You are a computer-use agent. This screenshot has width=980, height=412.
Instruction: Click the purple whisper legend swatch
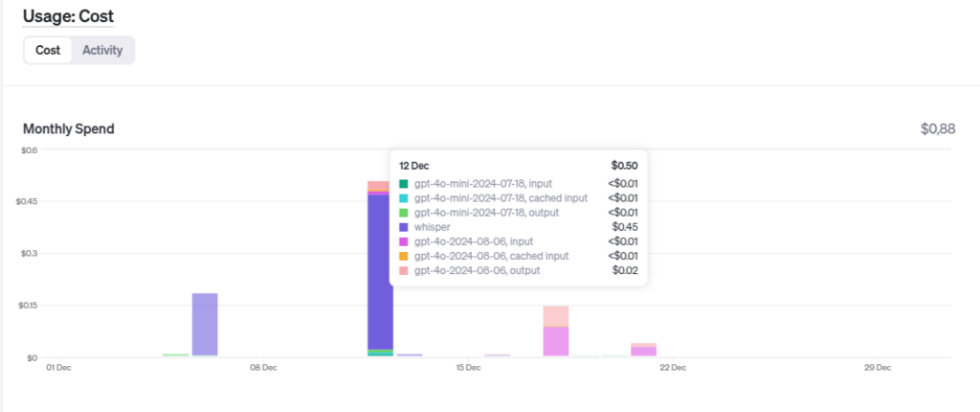coord(404,227)
